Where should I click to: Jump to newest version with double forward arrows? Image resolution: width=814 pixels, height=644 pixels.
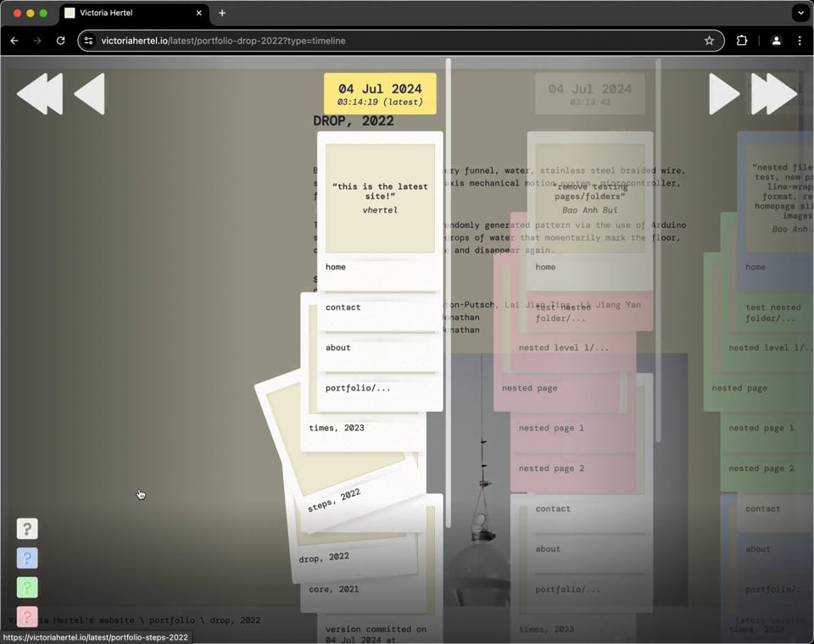(774, 93)
